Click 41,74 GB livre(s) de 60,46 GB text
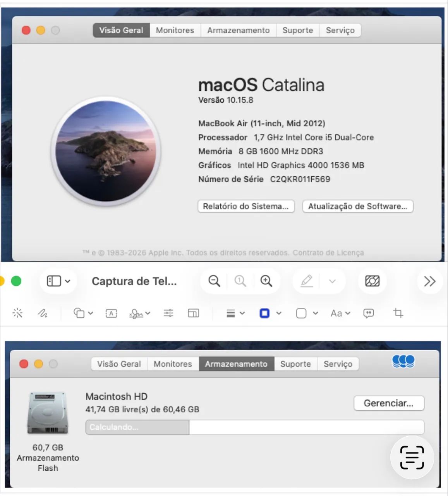 pyautogui.click(x=142, y=409)
